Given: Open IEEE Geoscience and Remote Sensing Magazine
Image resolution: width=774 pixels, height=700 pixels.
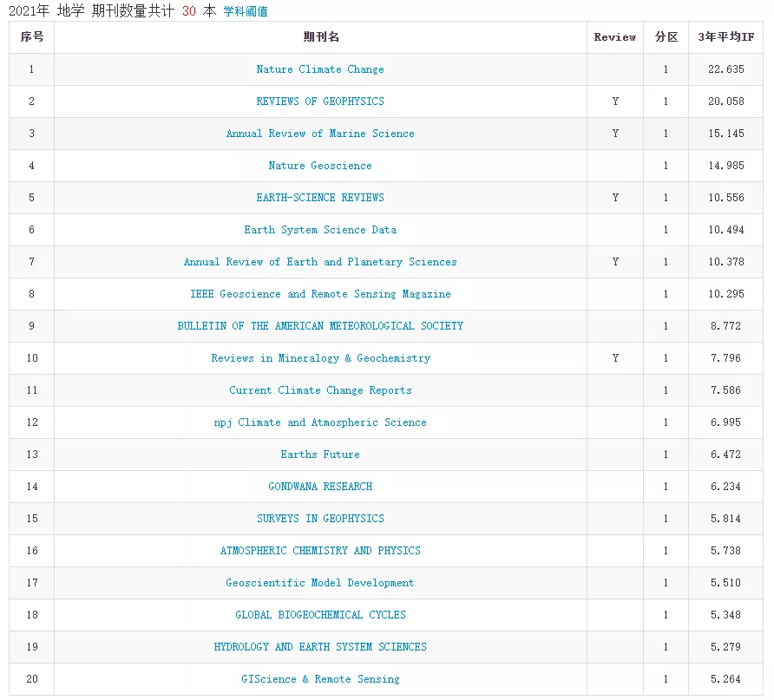Looking at the screenshot, I should click(x=320, y=294).
